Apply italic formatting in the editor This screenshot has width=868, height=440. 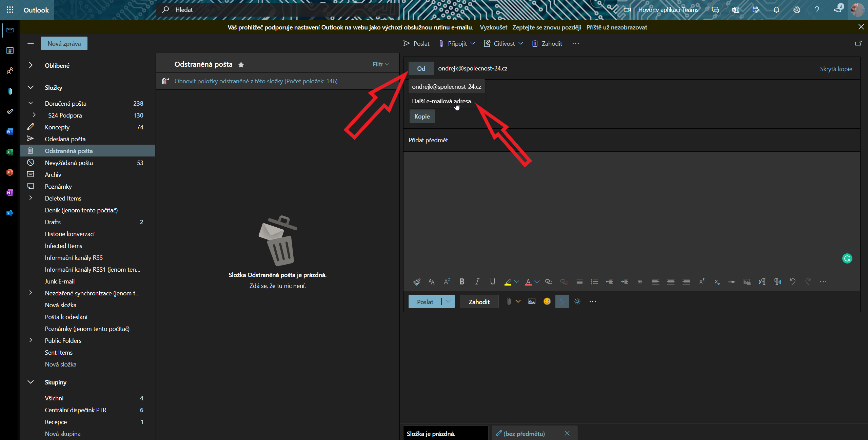[477, 281]
